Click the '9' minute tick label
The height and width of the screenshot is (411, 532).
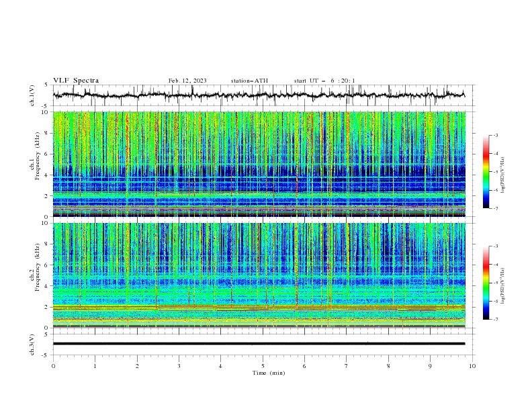[430, 366]
